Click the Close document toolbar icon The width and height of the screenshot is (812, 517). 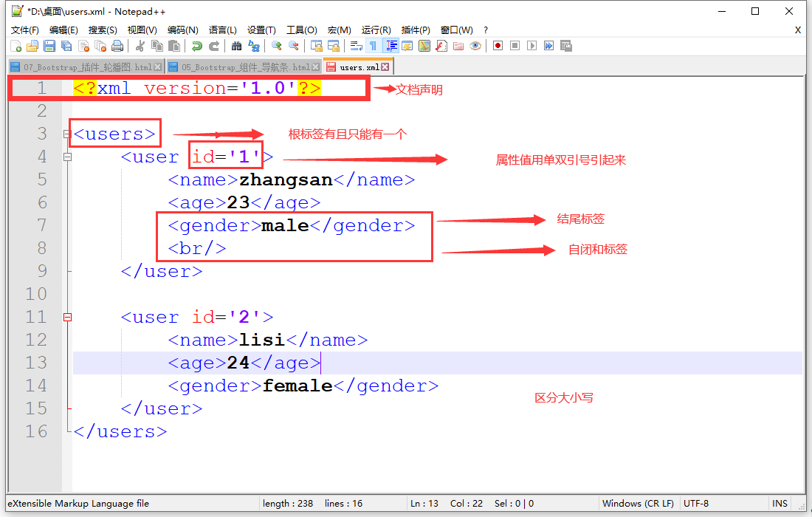click(x=83, y=46)
